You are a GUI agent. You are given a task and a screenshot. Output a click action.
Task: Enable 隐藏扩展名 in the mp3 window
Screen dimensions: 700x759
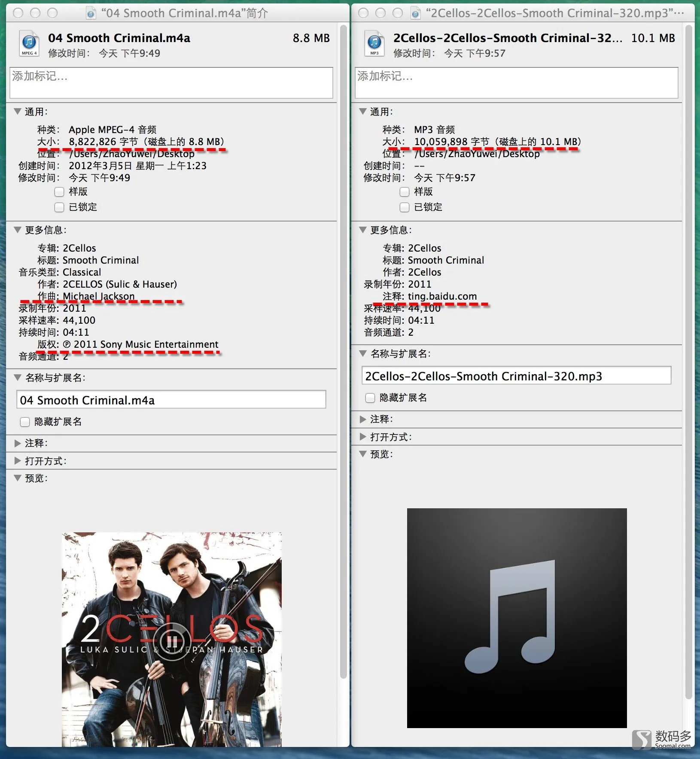pyautogui.click(x=370, y=398)
